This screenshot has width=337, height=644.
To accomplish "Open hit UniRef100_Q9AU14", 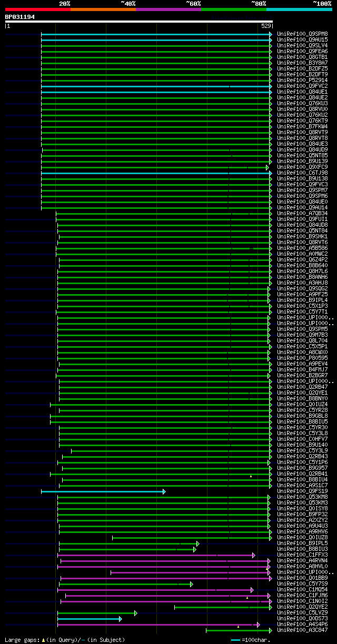I will 302,207.
